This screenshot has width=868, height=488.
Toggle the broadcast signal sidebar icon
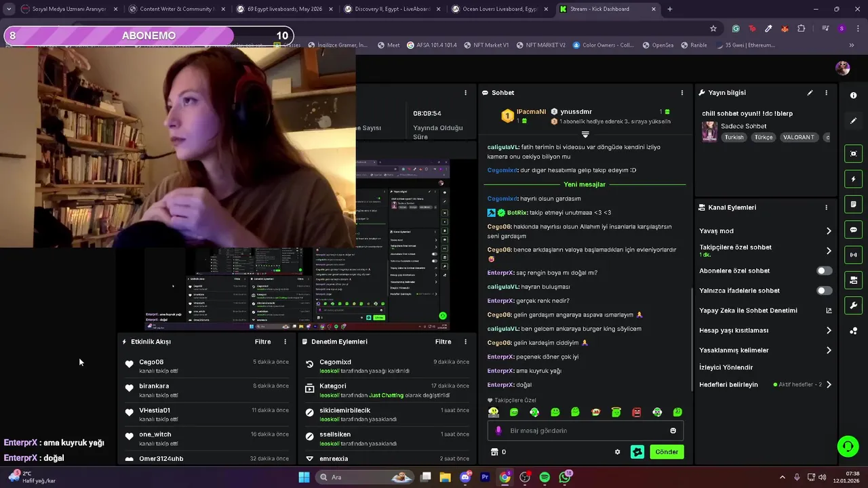pos(853,255)
